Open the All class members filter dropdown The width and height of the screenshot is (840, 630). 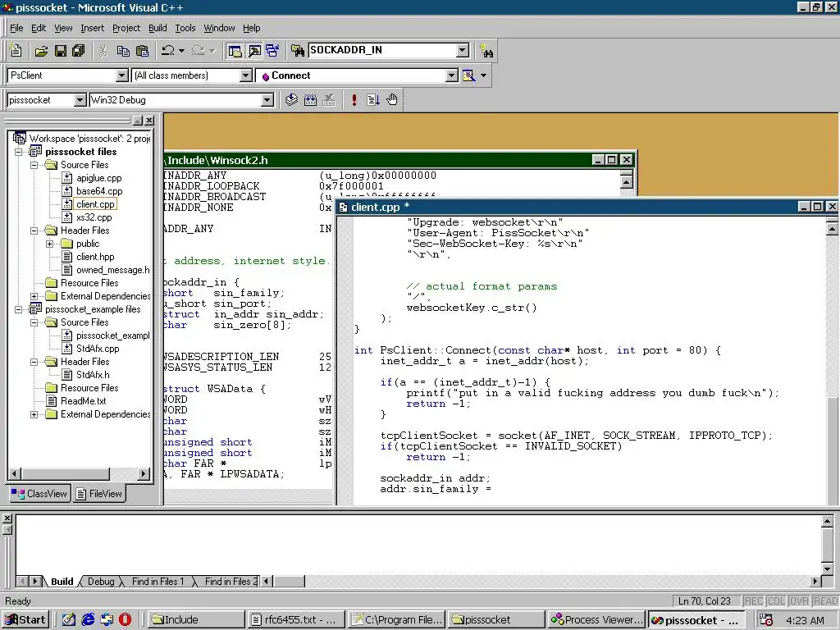click(246, 75)
